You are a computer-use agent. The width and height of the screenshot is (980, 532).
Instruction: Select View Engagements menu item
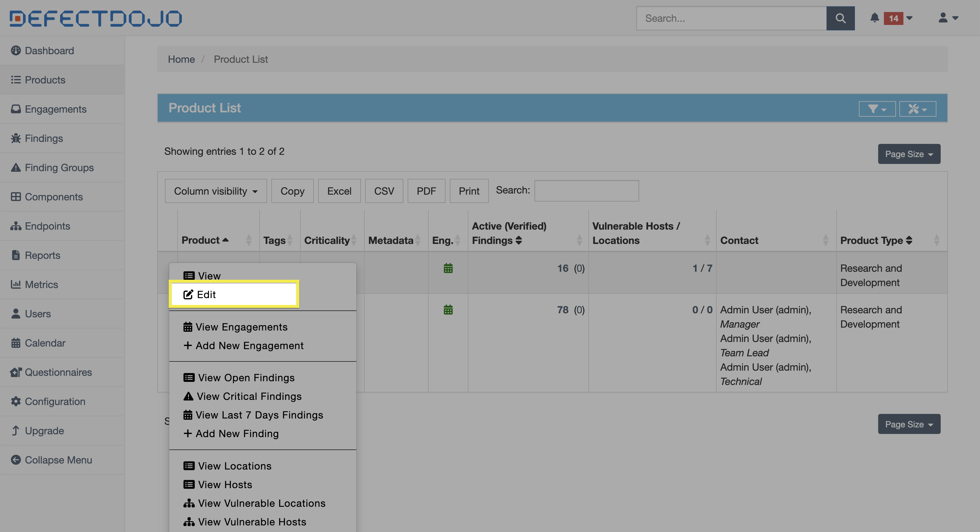(x=236, y=327)
